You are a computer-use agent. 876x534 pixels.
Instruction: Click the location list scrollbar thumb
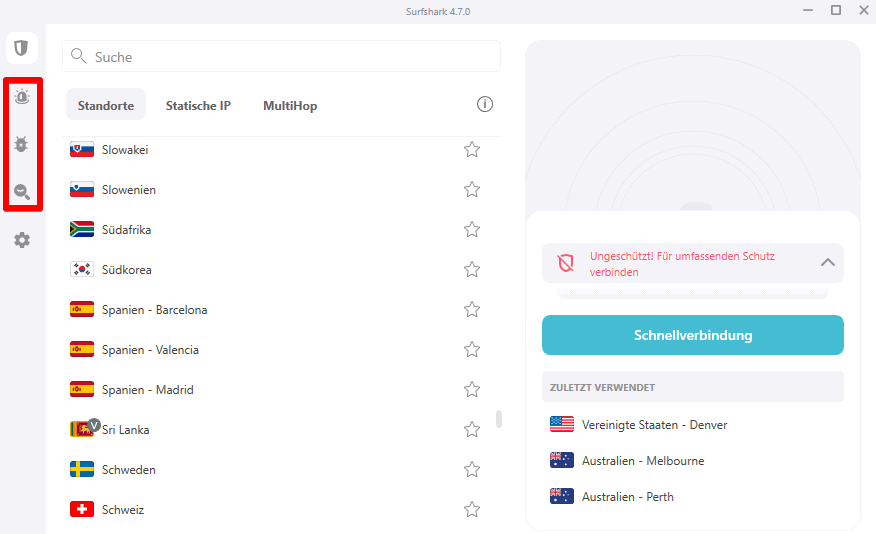[499, 419]
